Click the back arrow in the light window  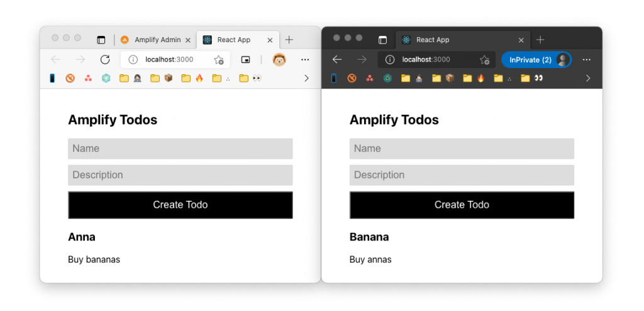[x=55, y=60]
